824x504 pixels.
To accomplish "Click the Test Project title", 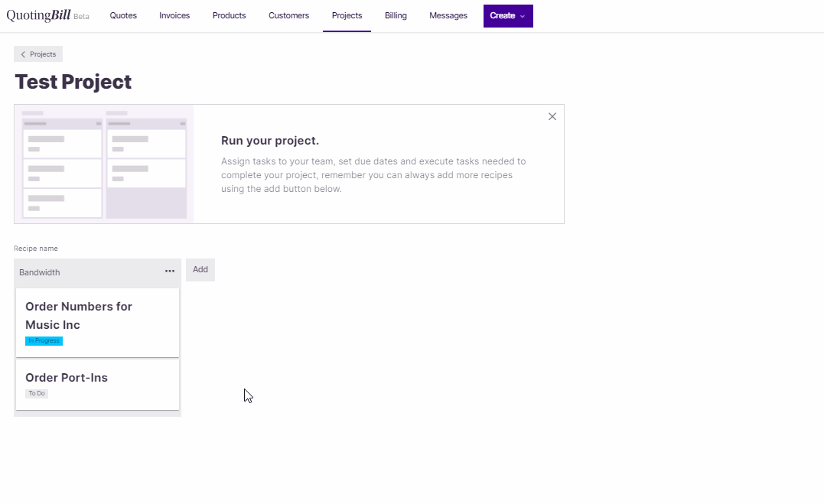I will click(x=73, y=82).
